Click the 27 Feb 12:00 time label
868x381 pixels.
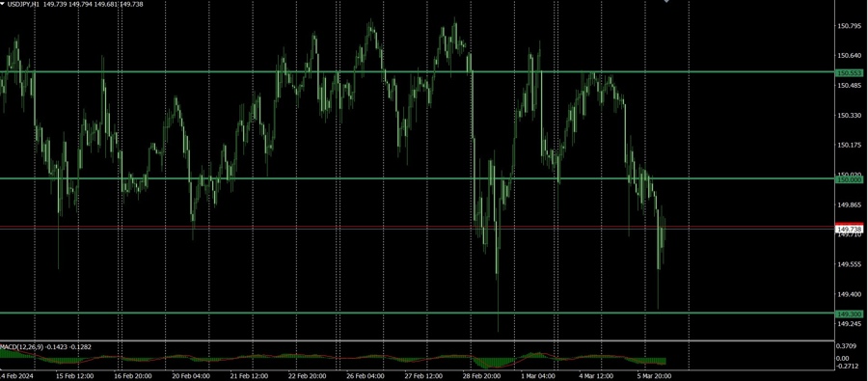pyautogui.click(x=423, y=376)
